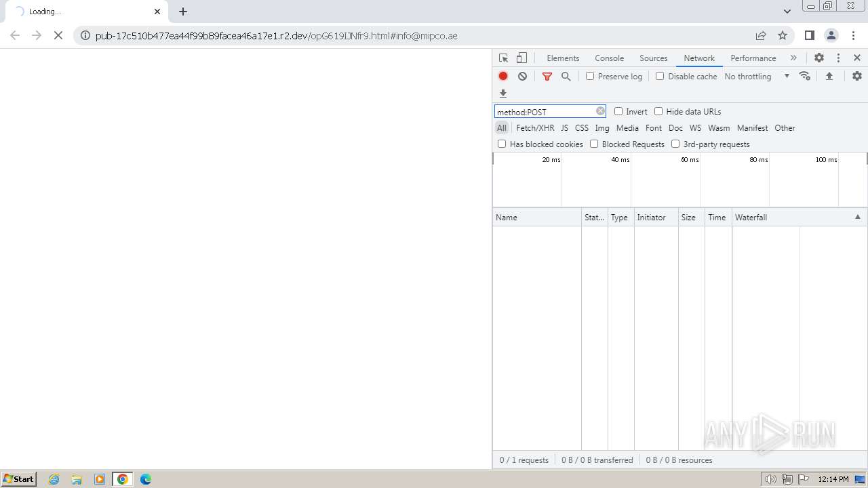Check Has blocked cookies
The image size is (868, 488).
point(502,144)
